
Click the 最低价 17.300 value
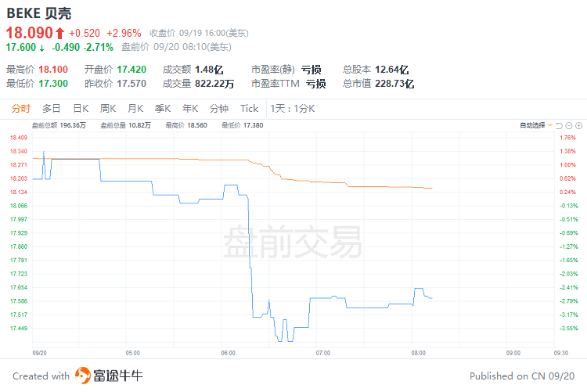tap(53, 83)
